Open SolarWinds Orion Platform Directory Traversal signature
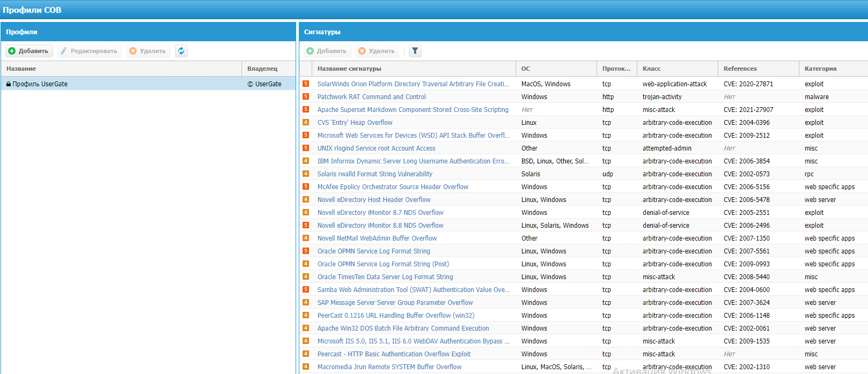This screenshot has height=374, width=868. click(413, 84)
